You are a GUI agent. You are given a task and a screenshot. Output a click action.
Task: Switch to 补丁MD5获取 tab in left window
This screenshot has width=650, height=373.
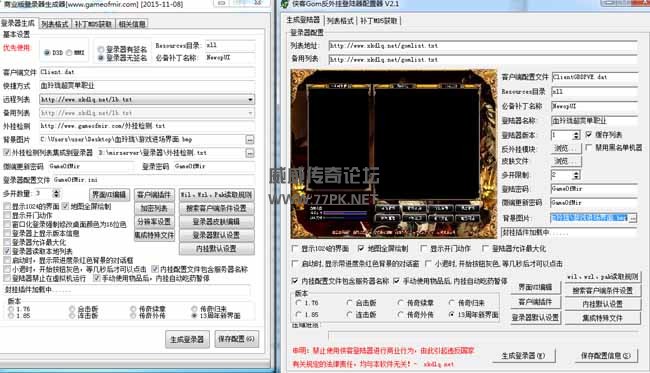click(x=93, y=24)
